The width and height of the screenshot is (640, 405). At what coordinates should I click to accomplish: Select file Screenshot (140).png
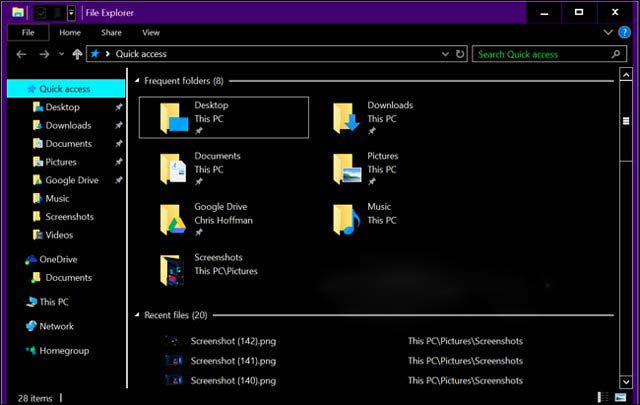233,381
